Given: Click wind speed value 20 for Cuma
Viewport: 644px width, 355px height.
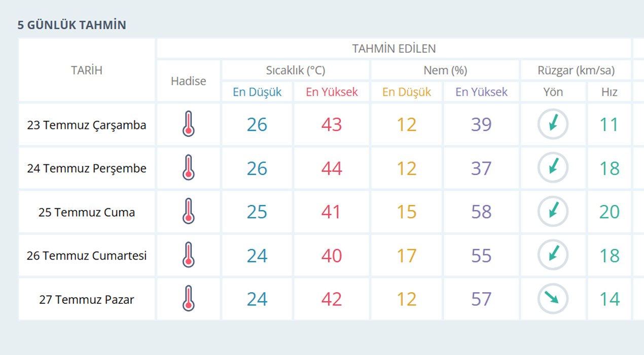Looking at the screenshot, I should [609, 212].
